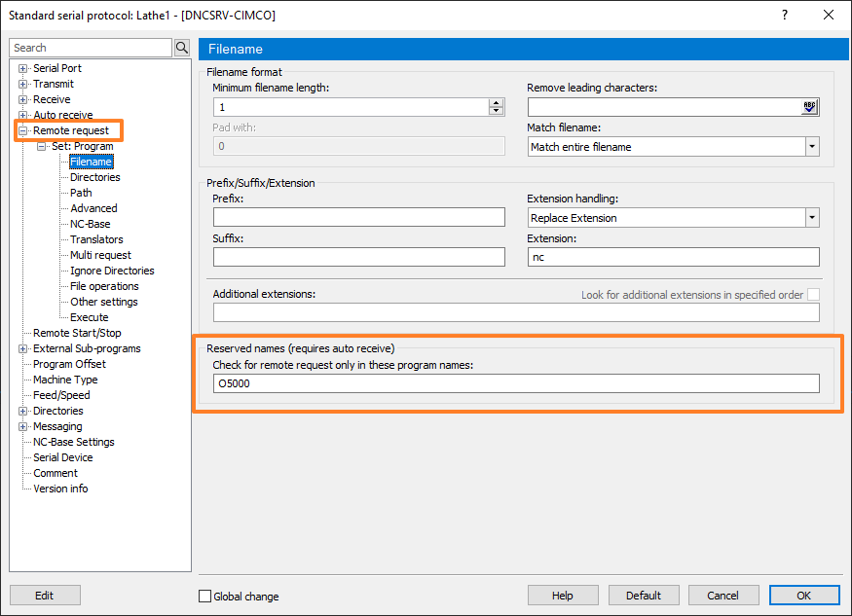Decrease minimum filename length with down arrow
This screenshot has width=852, height=616.
(496, 111)
